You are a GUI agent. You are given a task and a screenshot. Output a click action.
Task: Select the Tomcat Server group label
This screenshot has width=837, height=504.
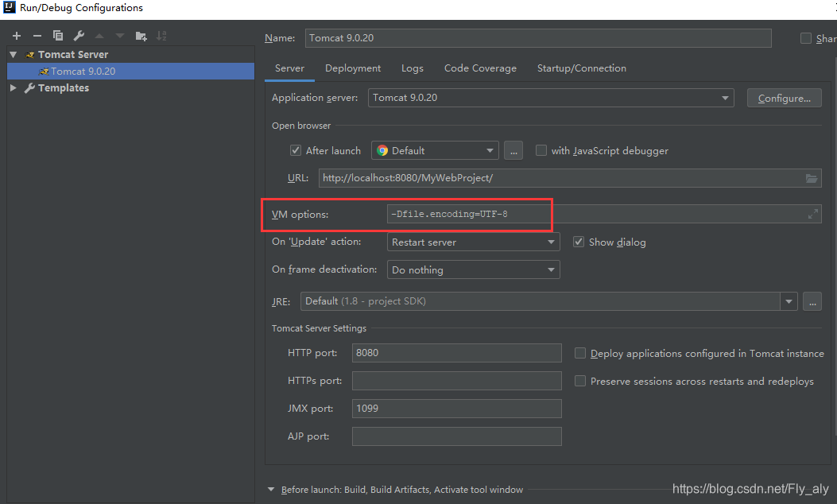tap(73, 55)
